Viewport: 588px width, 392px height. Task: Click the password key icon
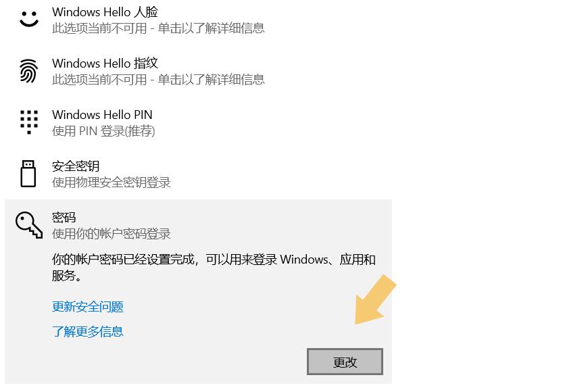29,225
